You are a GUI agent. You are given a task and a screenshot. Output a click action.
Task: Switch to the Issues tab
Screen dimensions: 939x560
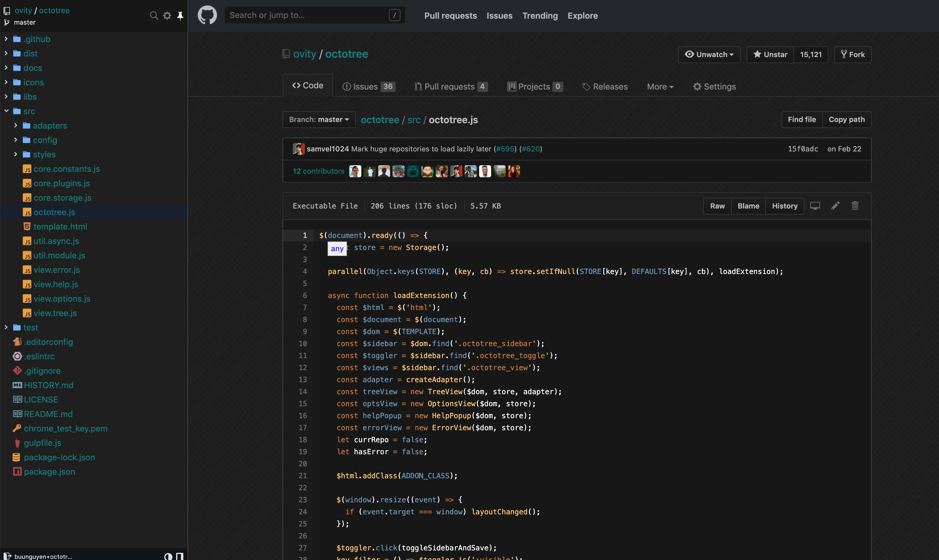point(368,86)
